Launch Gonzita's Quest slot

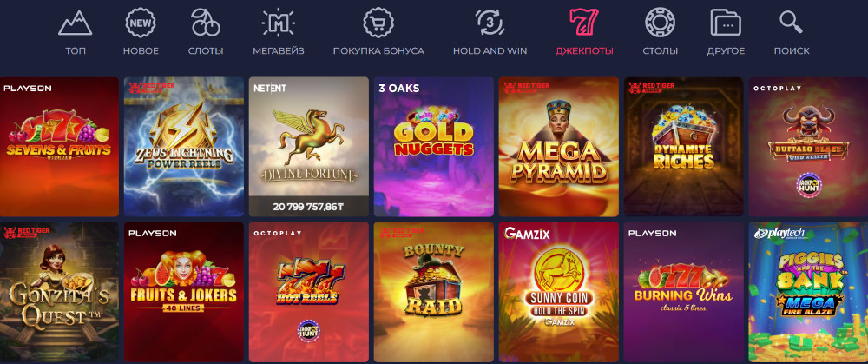[x=59, y=292]
